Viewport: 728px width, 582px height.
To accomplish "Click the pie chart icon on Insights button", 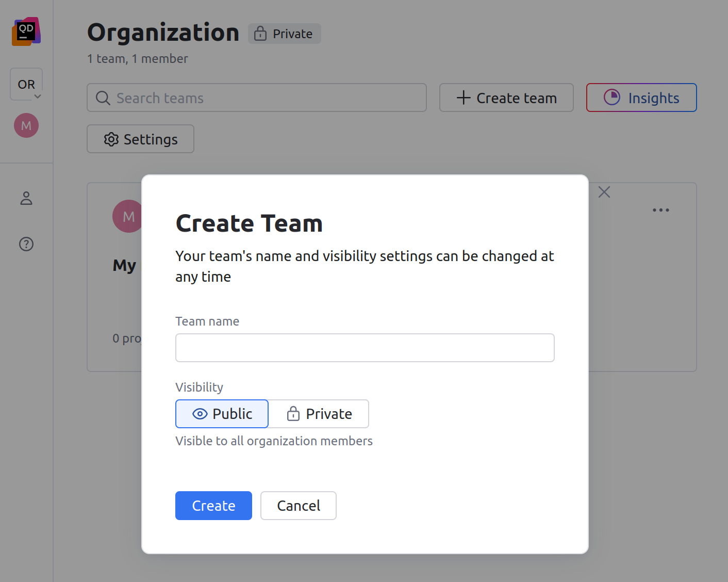I will [611, 98].
